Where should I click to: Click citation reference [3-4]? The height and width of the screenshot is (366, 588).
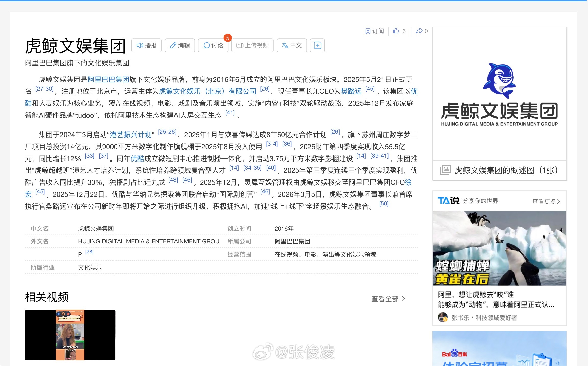[x=272, y=144]
